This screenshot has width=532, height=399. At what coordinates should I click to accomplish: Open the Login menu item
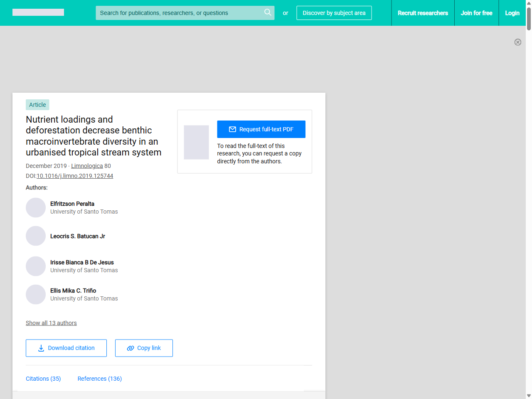point(512,13)
